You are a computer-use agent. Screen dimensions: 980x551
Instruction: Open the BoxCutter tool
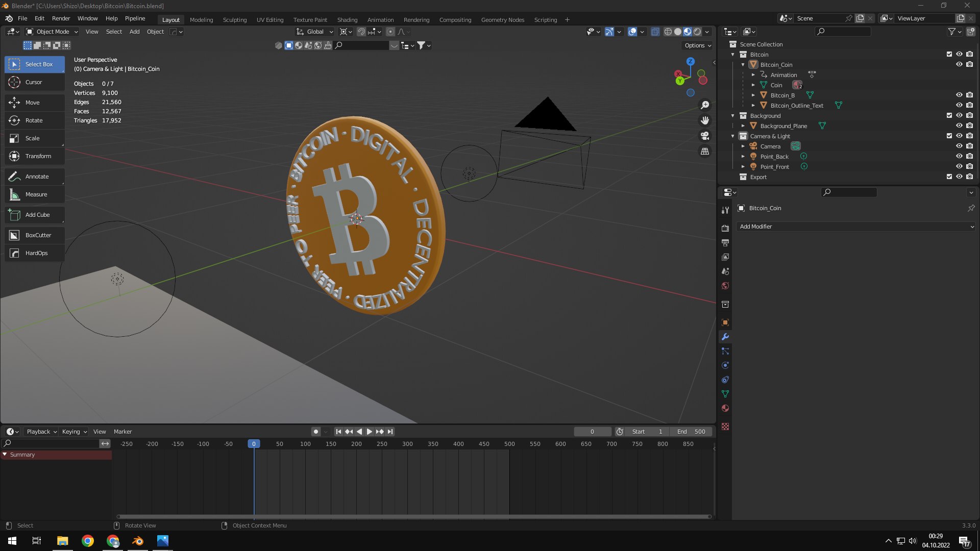pyautogui.click(x=34, y=235)
